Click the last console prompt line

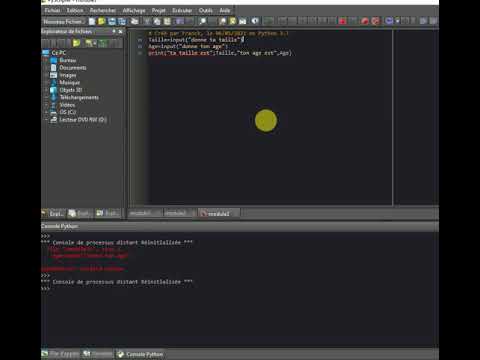[x=46, y=289]
